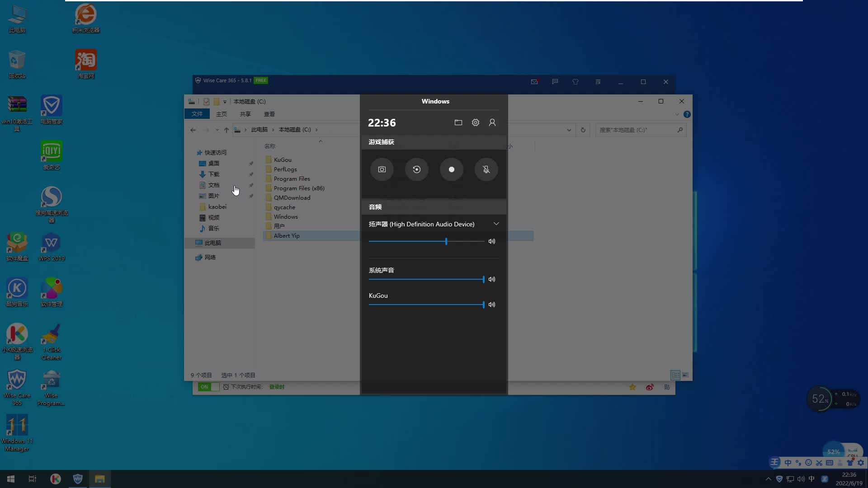Click the Xbox profile person icon
Image resolution: width=868 pixels, height=488 pixels.
492,122
